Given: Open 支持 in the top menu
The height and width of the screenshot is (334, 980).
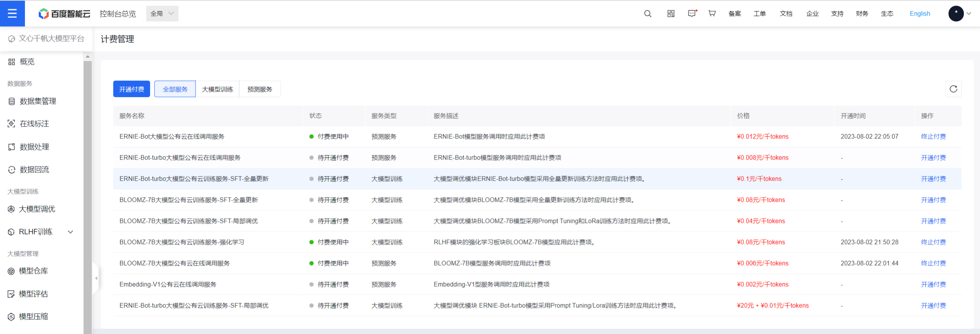Looking at the screenshot, I should [837, 13].
